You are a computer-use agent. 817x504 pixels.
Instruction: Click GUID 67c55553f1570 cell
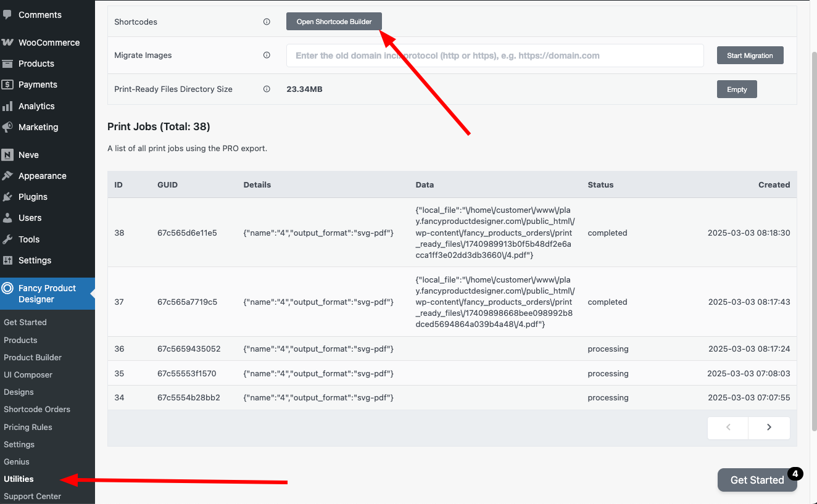[x=186, y=373]
